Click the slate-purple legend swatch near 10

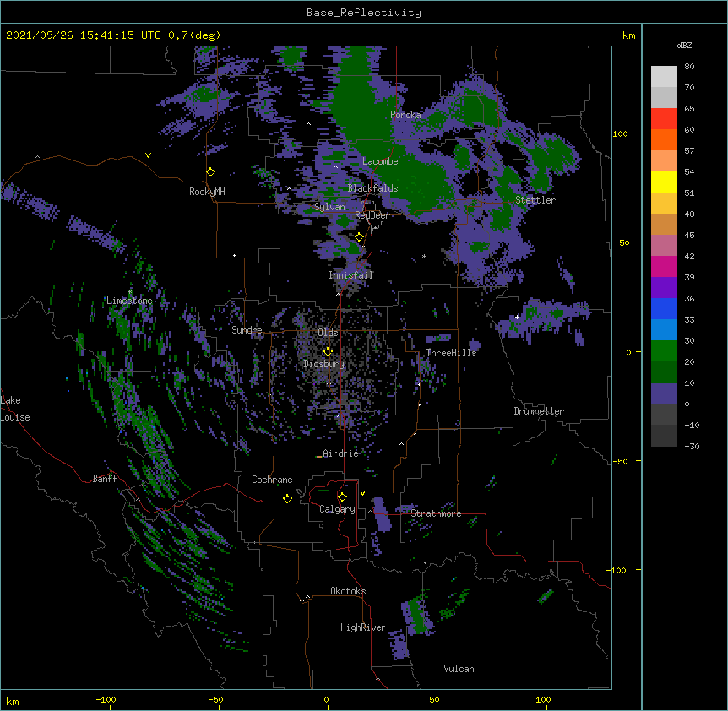(664, 393)
